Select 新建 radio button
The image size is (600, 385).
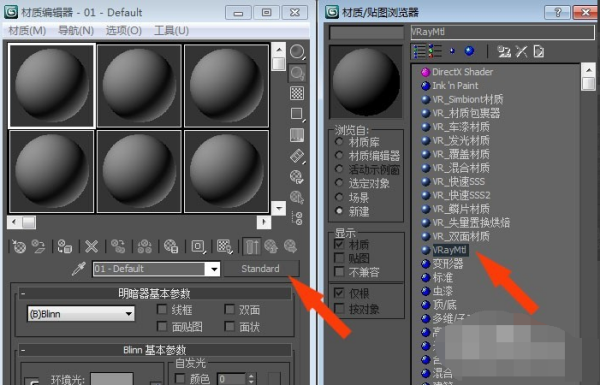[339, 210]
